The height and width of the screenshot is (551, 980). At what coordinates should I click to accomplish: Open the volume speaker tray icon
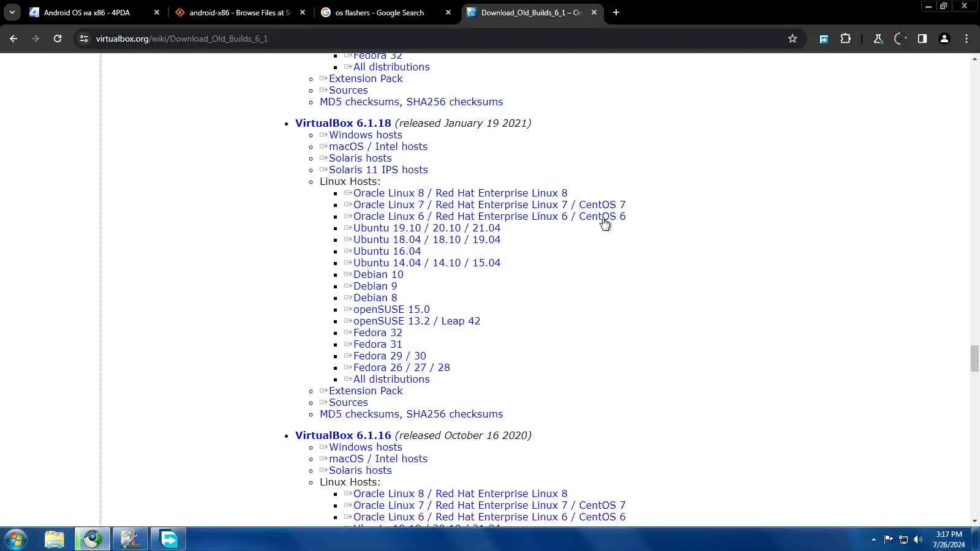point(918,539)
